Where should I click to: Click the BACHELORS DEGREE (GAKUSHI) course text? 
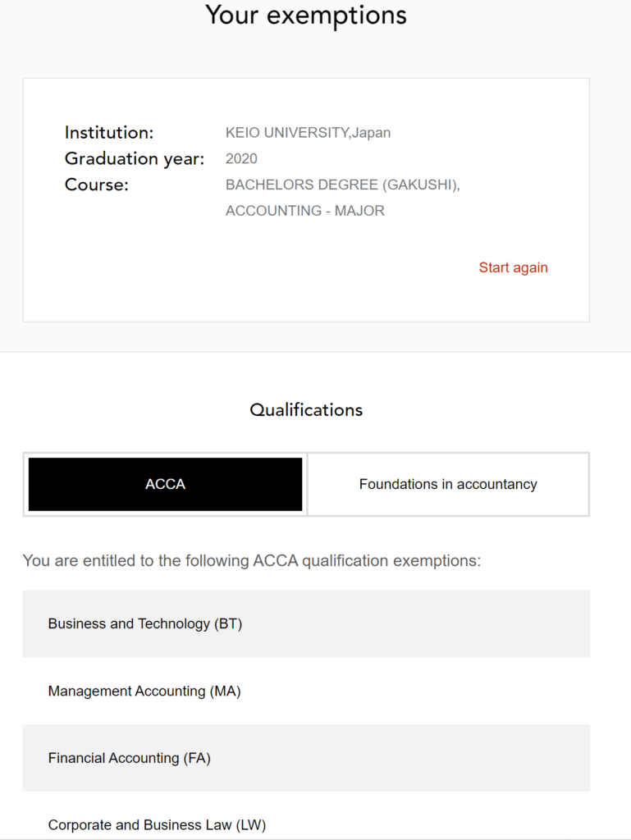click(x=344, y=185)
